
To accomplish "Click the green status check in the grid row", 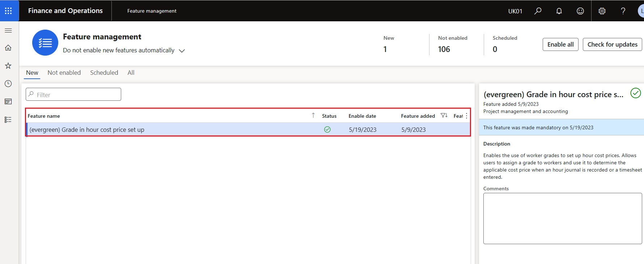I will click(327, 129).
